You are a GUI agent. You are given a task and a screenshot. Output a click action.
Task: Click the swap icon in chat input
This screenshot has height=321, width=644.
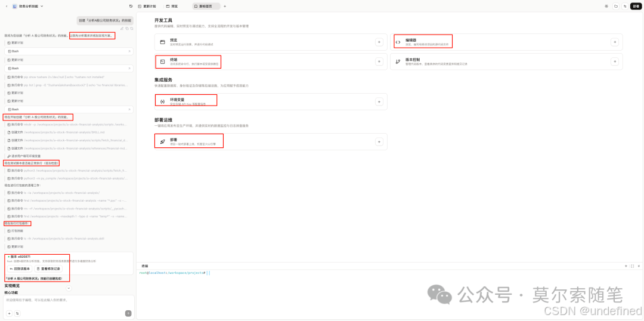pyautogui.click(x=17, y=313)
